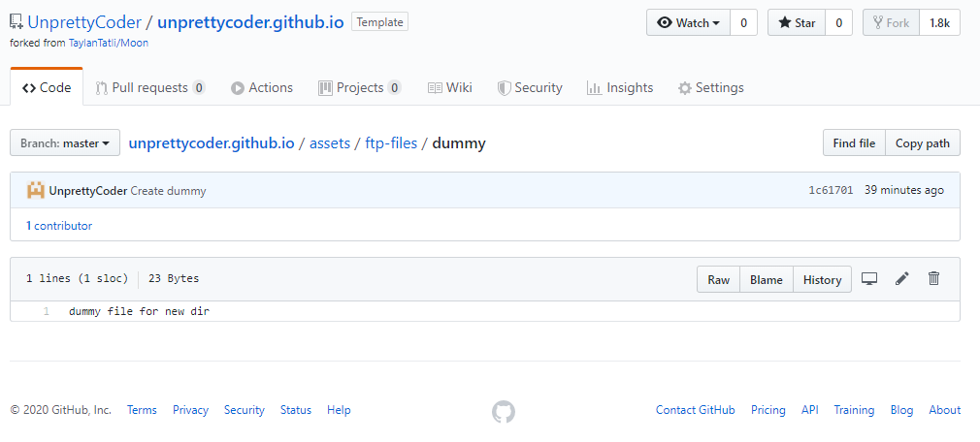Switch to the Pull requests tab
The height and width of the screenshot is (442, 980).
150,88
